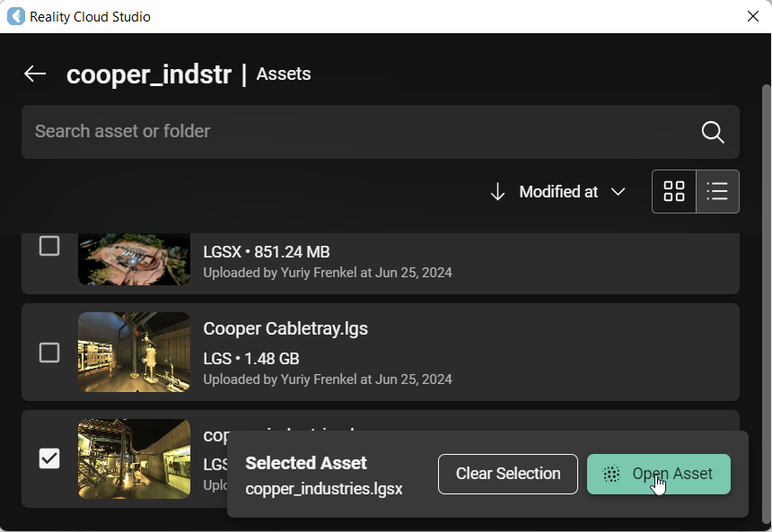Switch to grid view layout
The height and width of the screenshot is (532, 772).
coord(674,191)
